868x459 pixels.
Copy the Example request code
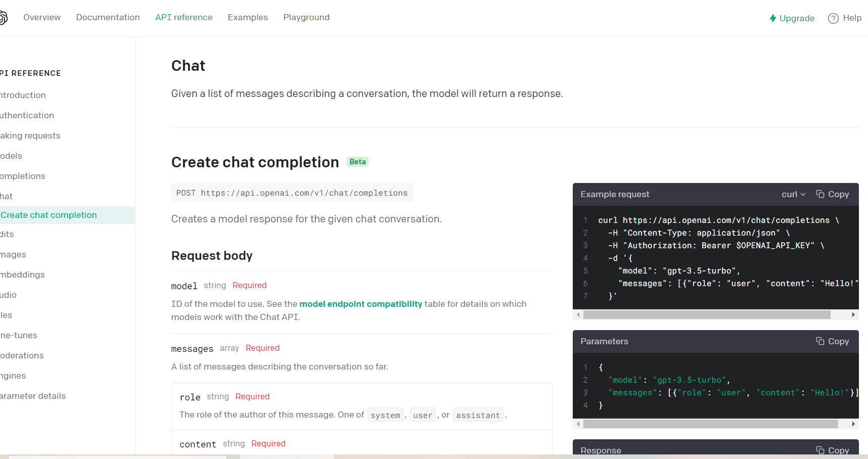(x=832, y=194)
